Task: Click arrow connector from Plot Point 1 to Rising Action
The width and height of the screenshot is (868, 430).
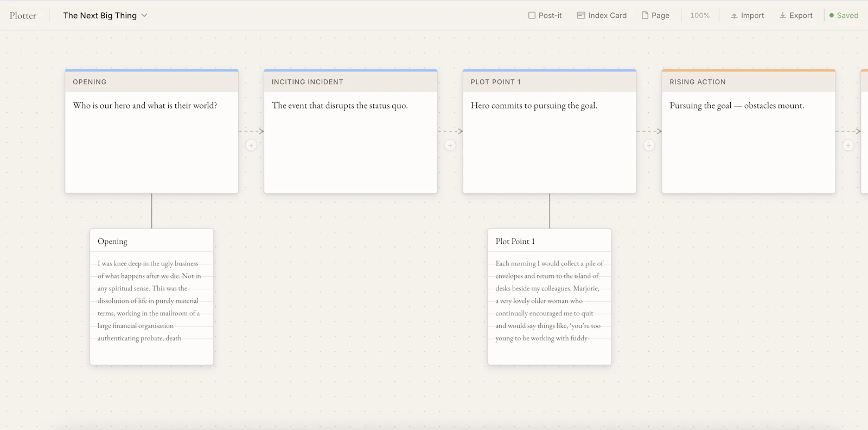Action: [x=649, y=131]
